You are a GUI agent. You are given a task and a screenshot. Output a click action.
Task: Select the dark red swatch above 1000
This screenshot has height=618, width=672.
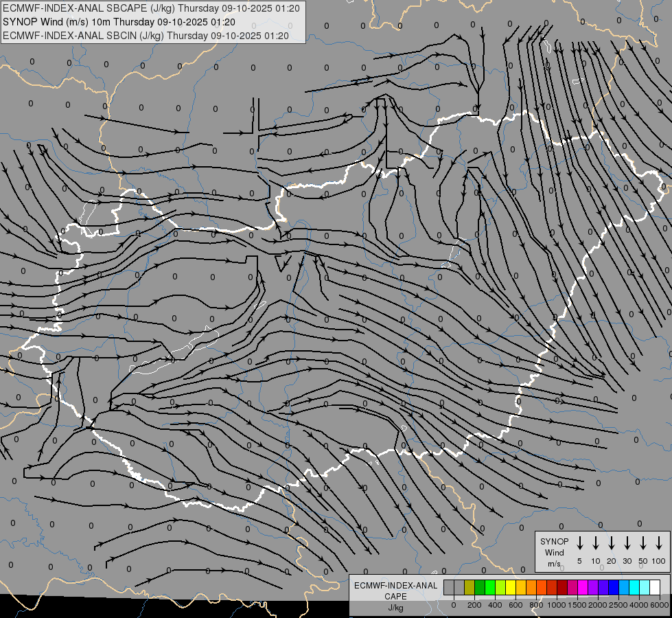(x=562, y=588)
